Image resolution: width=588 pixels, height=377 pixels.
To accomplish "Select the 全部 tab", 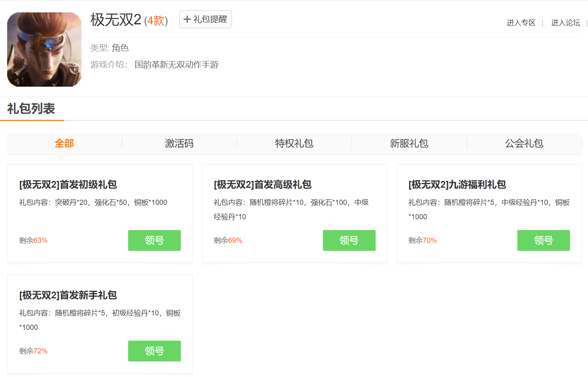I will [64, 143].
